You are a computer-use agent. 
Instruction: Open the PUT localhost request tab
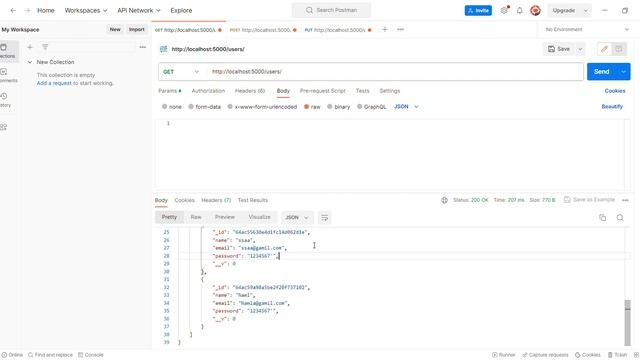click(338, 30)
